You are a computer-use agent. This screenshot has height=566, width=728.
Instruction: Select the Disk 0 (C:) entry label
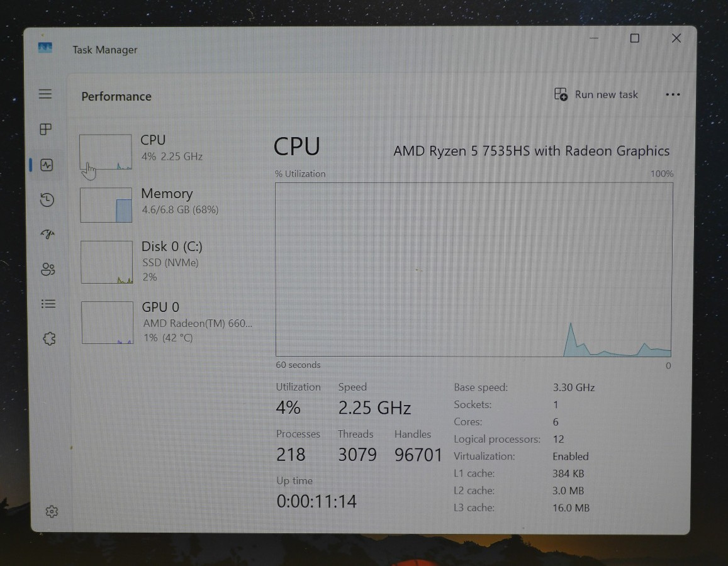[172, 247]
